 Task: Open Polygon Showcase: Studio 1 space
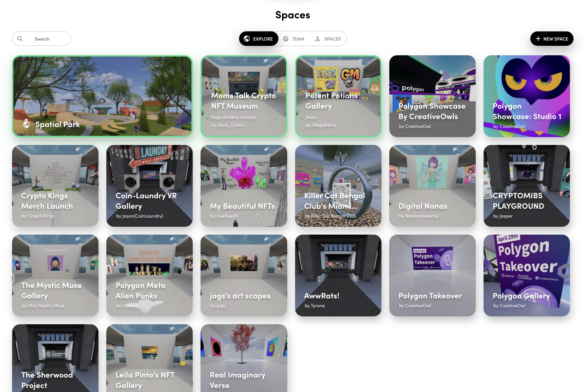pos(527,96)
